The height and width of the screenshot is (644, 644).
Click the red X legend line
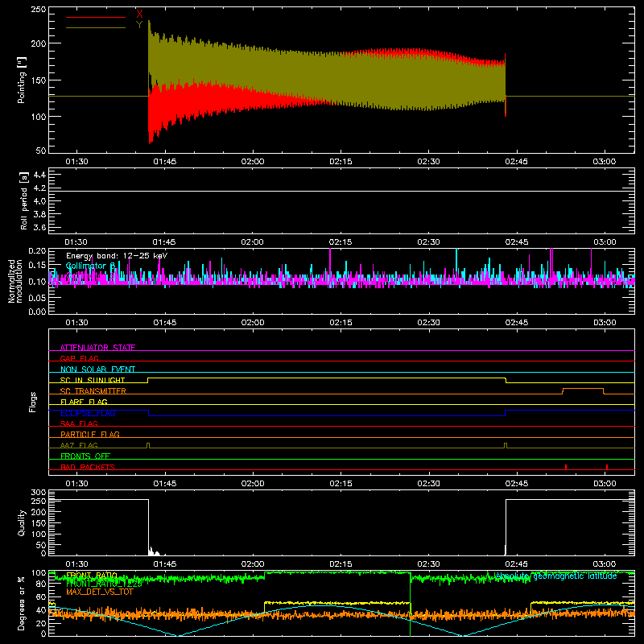pos(96,17)
